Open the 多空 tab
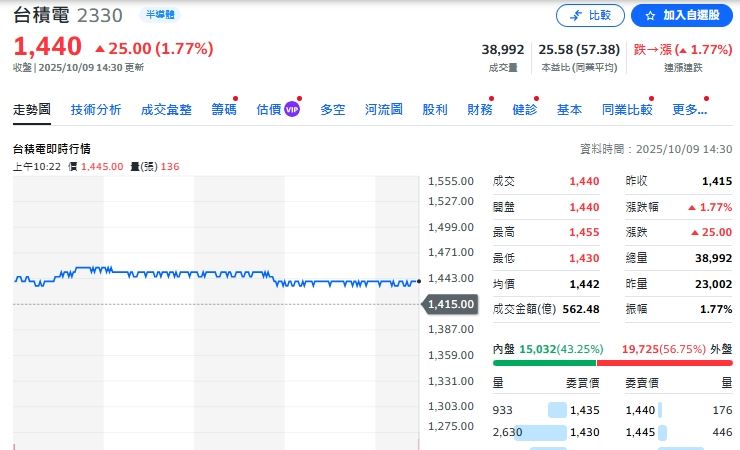 click(x=333, y=110)
